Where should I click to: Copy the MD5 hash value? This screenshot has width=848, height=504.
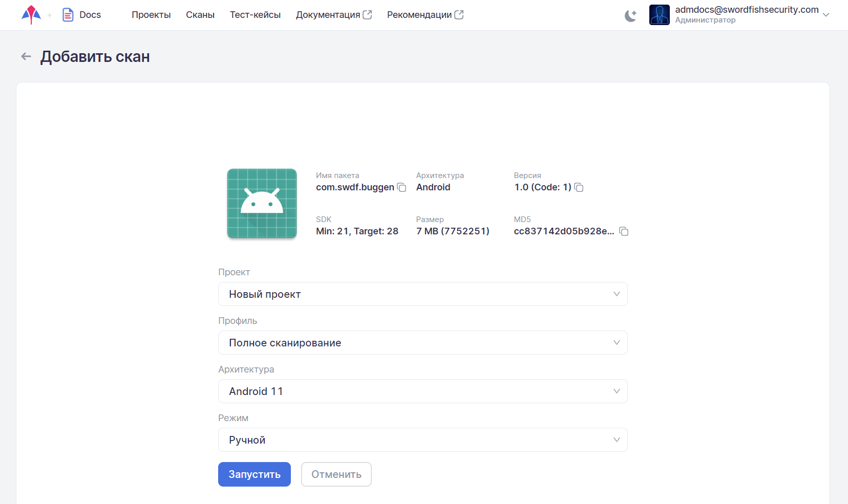(x=624, y=232)
